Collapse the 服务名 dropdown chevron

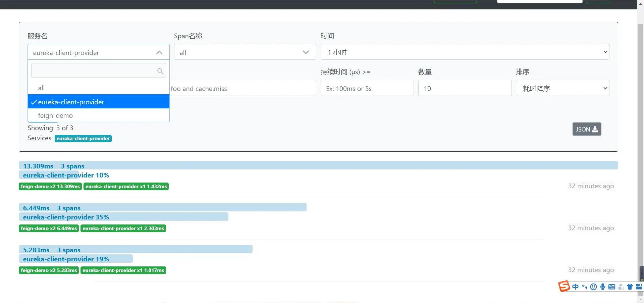click(159, 53)
